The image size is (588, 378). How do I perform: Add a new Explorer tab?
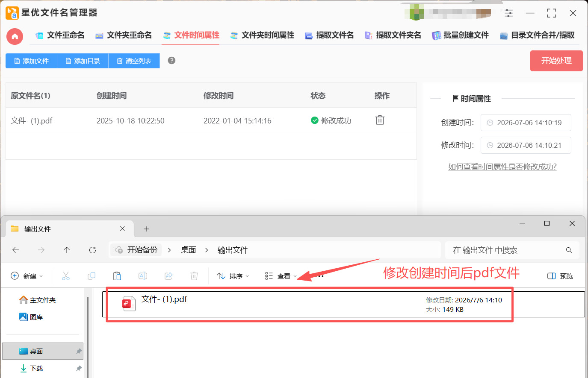[x=146, y=229]
